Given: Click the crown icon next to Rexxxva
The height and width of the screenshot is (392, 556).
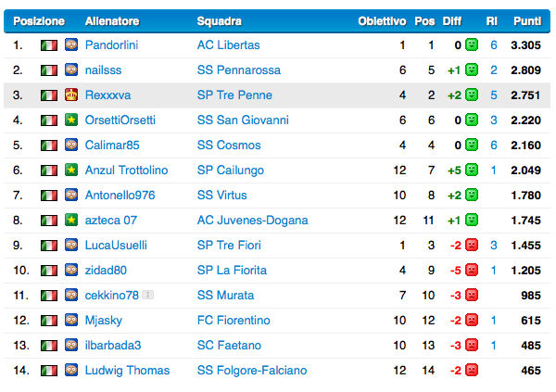Looking at the screenshot, I should click(x=71, y=95).
